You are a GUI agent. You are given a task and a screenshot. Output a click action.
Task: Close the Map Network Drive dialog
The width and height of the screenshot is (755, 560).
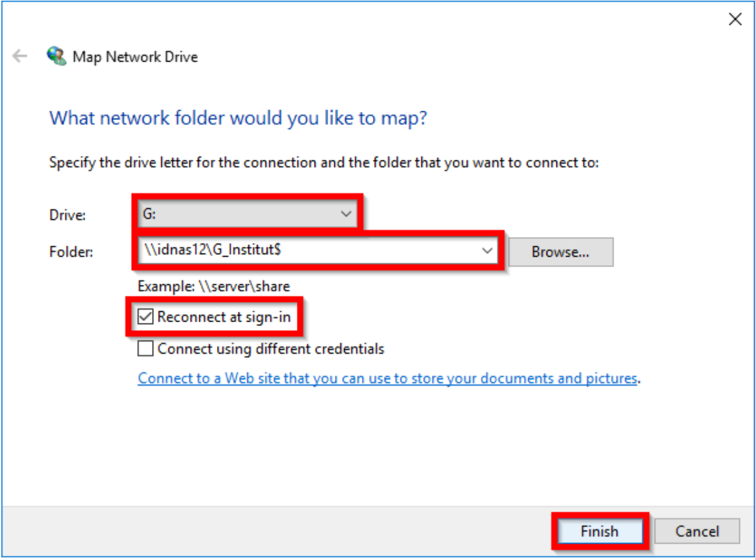point(735,20)
